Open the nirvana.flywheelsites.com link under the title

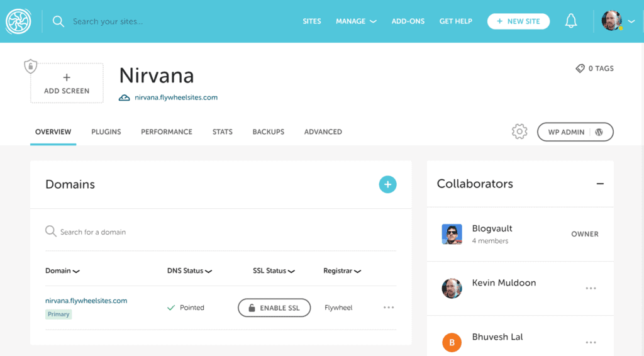tap(176, 97)
